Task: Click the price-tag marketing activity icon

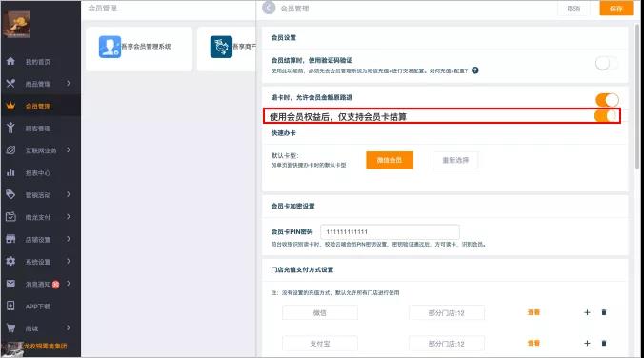Action: click(10, 194)
